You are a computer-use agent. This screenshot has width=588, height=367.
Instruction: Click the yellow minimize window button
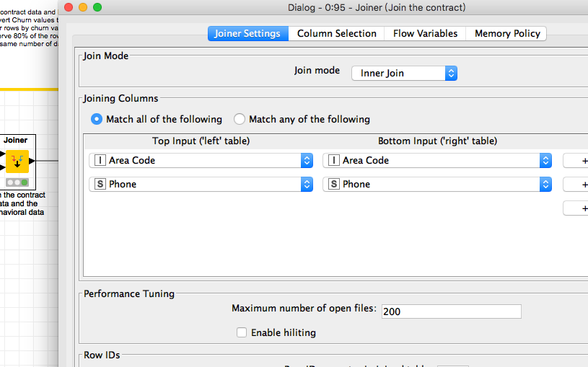(83, 7)
